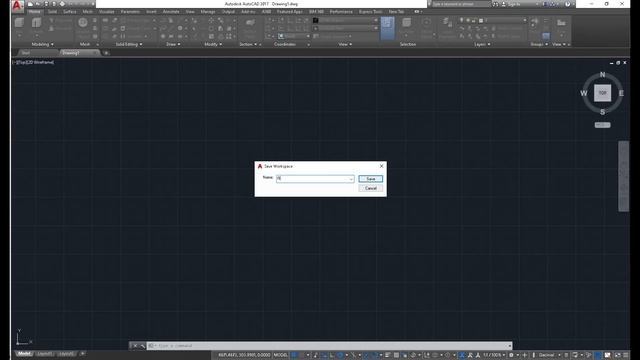The image size is (640, 360).
Task: Close the command line with X icon
Action: tap(135, 346)
